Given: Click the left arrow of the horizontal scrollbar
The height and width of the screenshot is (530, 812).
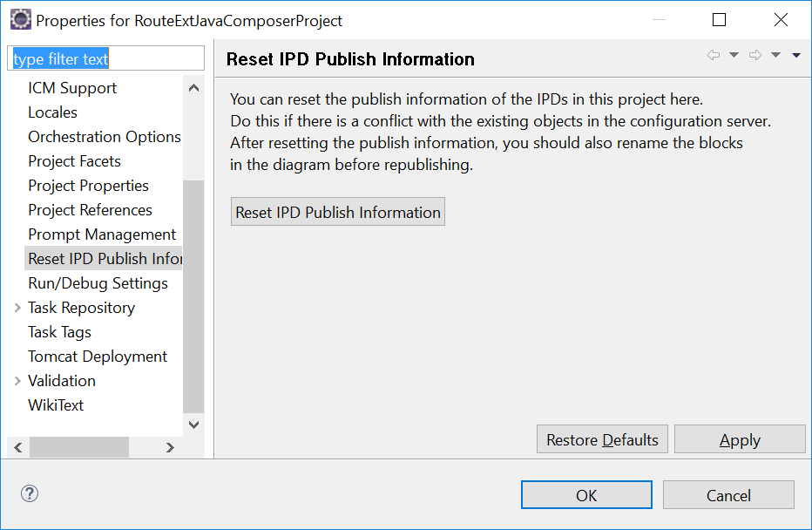Looking at the screenshot, I should pyautogui.click(x=17, y=447).
